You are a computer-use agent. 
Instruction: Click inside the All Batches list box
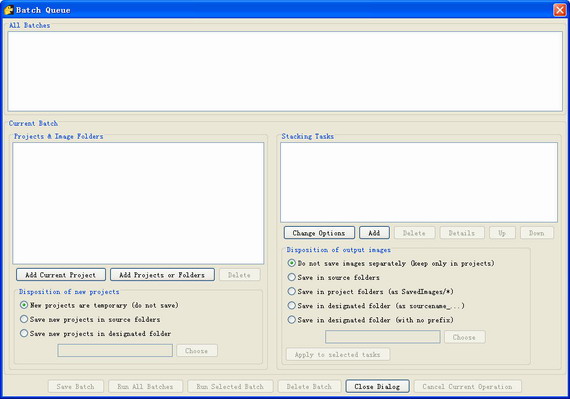coord(285,71)
